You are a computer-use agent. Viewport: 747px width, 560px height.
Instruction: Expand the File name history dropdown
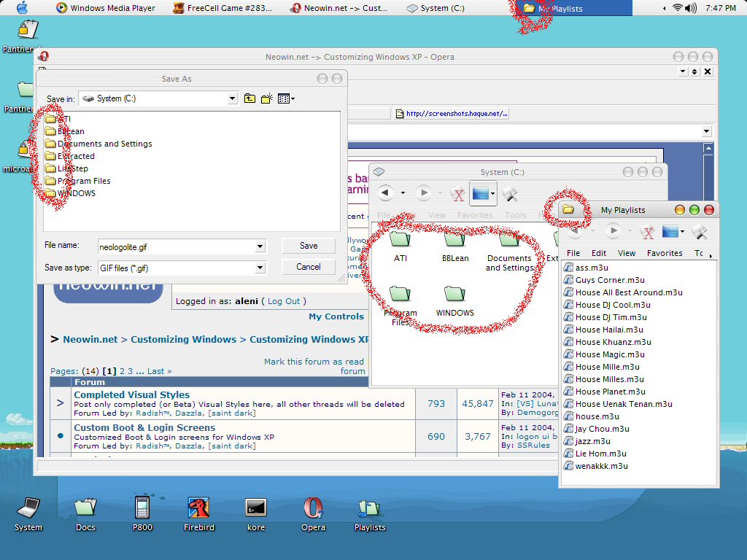[x=260, y=247]
